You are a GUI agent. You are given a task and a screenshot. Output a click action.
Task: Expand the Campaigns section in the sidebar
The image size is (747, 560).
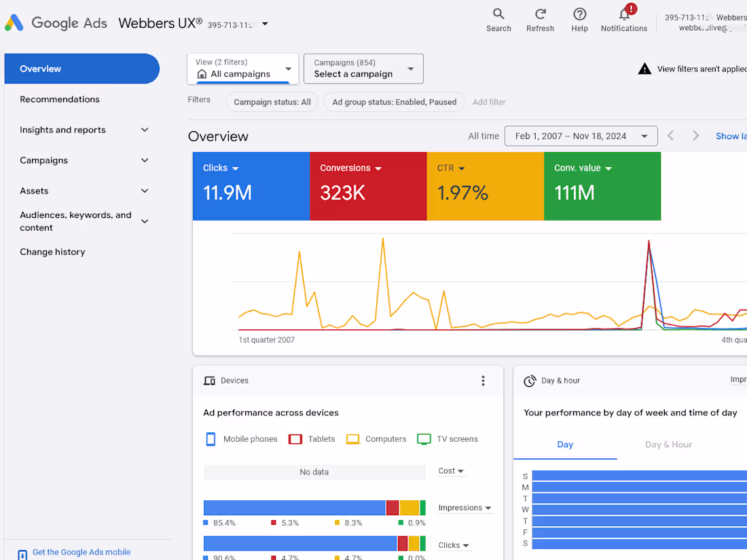(x=145, y=160)
